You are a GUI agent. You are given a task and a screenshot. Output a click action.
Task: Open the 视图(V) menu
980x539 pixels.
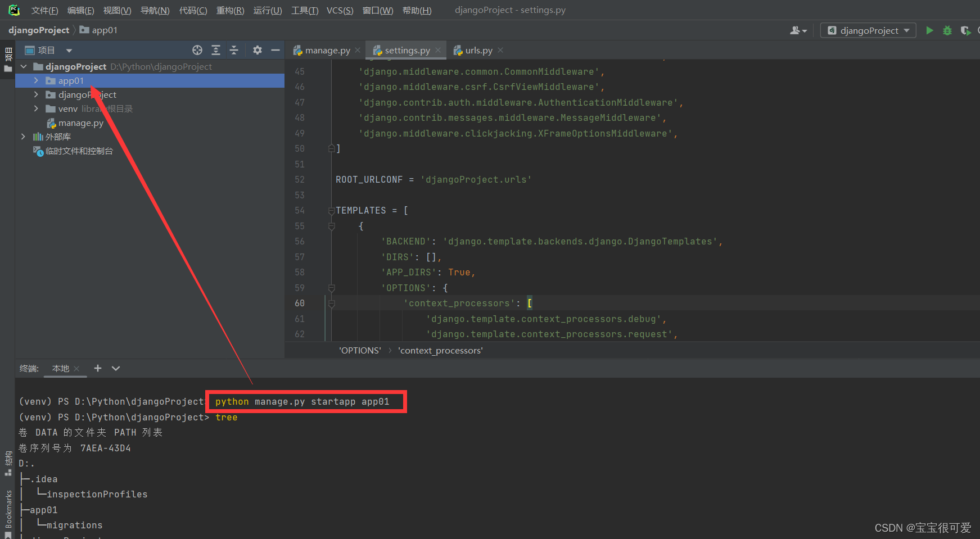117,11
